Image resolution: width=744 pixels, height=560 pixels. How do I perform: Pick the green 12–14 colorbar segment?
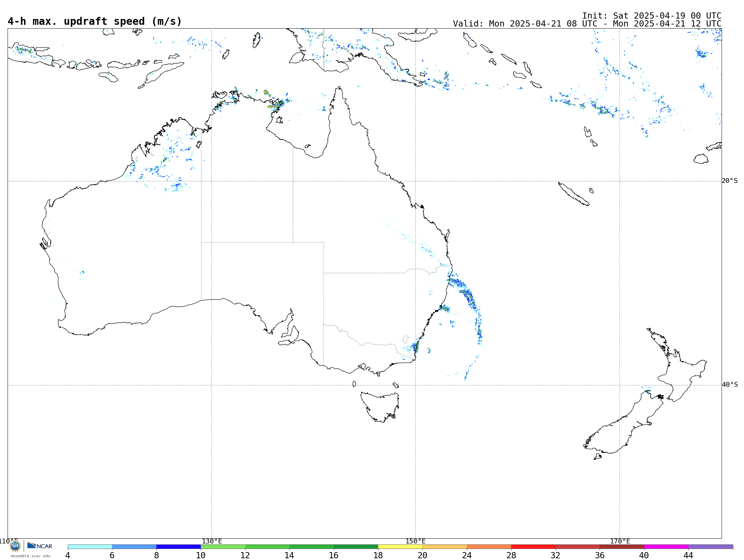267,547
